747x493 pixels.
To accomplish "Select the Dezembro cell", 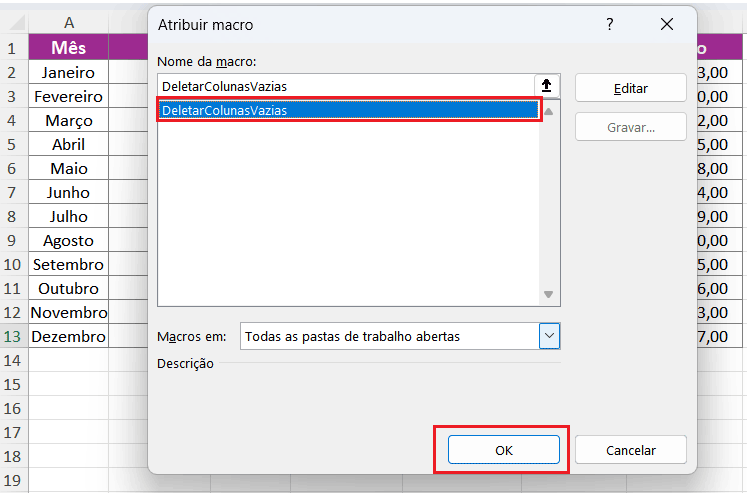I will [x=68, y=337].
